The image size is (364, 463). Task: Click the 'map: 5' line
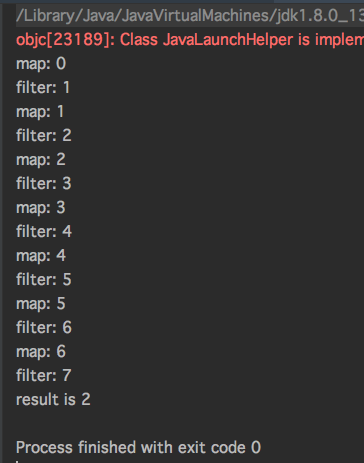(41, 304)
